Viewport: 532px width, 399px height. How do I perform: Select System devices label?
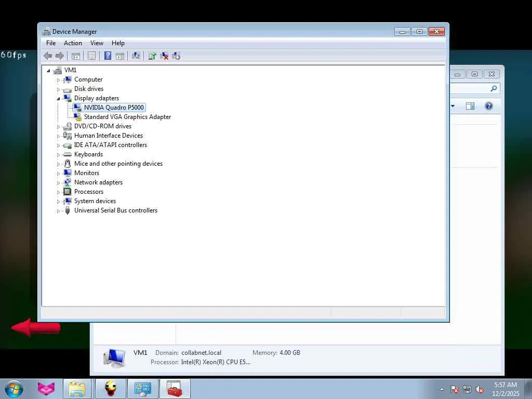[x=95, y=201]
